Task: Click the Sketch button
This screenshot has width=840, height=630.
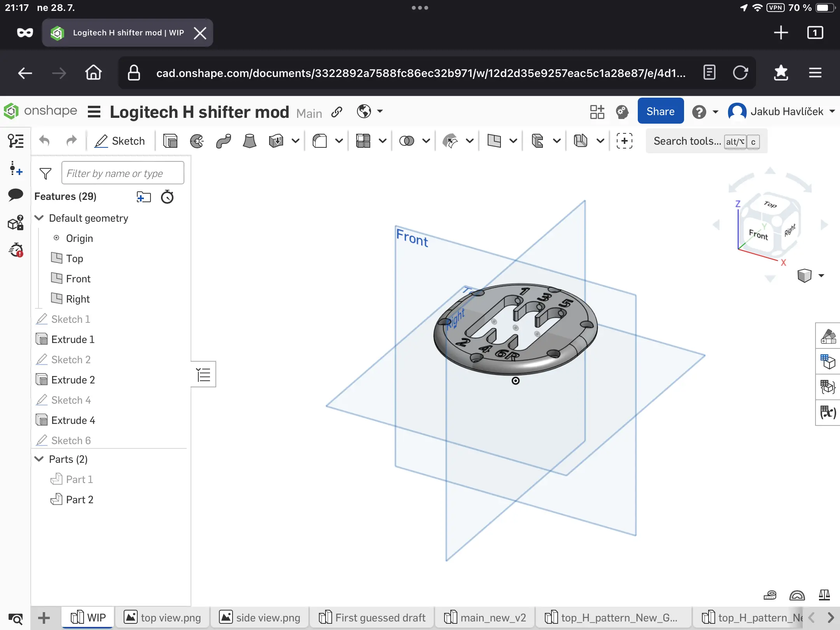Action: click(x=120, y=141)
